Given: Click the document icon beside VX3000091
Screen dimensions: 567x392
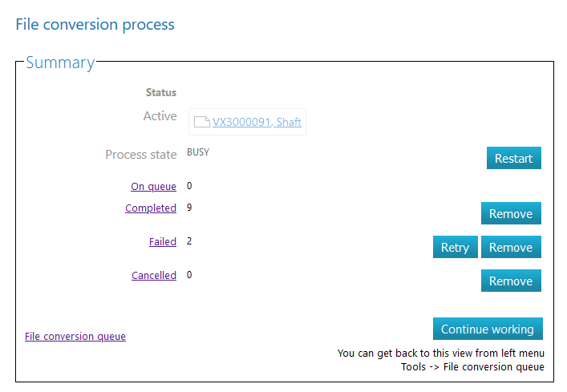Looking at the screenshot, I should coord(202,123).
